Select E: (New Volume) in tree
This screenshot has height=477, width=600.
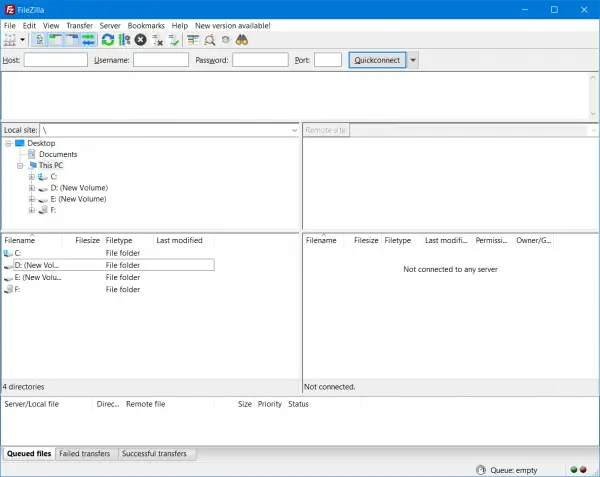pyautogui.click(x=78, y=199)
